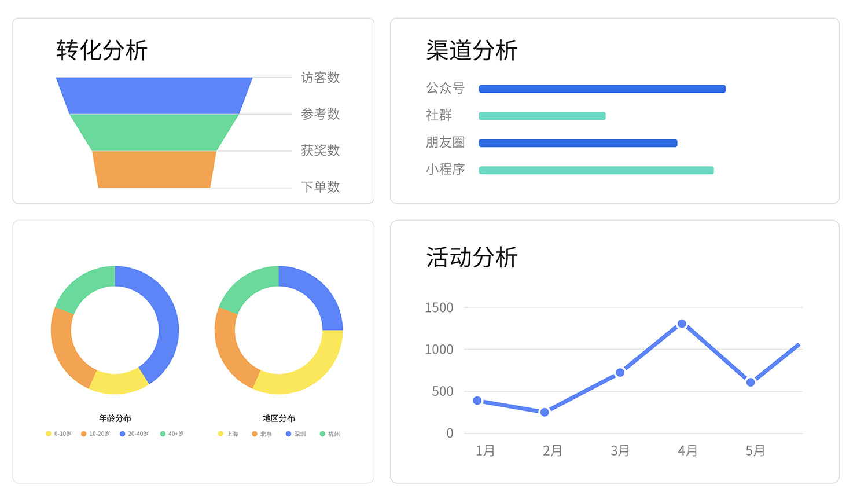Select the 2月 axis label
The height and width of the screenshot is (503, 868).
point(553,451)
